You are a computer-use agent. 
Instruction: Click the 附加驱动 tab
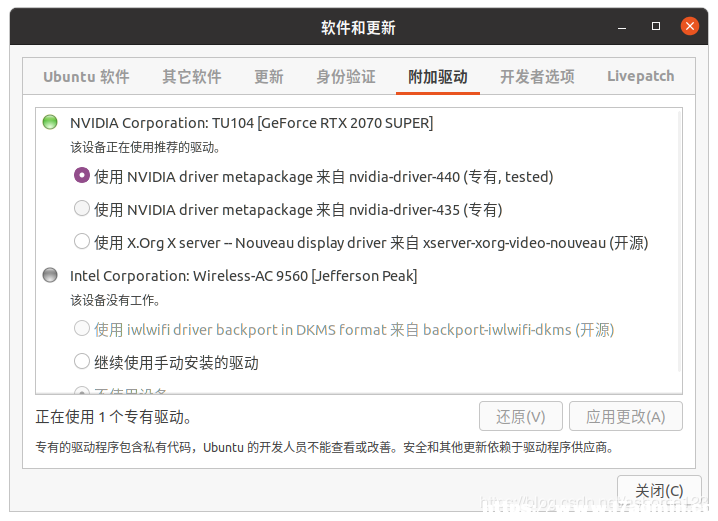(x=438, y=76)
